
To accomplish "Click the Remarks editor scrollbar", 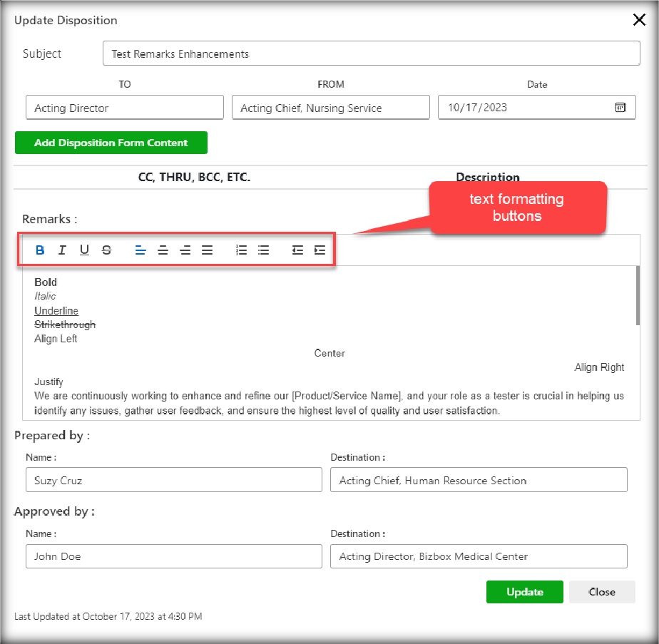I will 637,296.
